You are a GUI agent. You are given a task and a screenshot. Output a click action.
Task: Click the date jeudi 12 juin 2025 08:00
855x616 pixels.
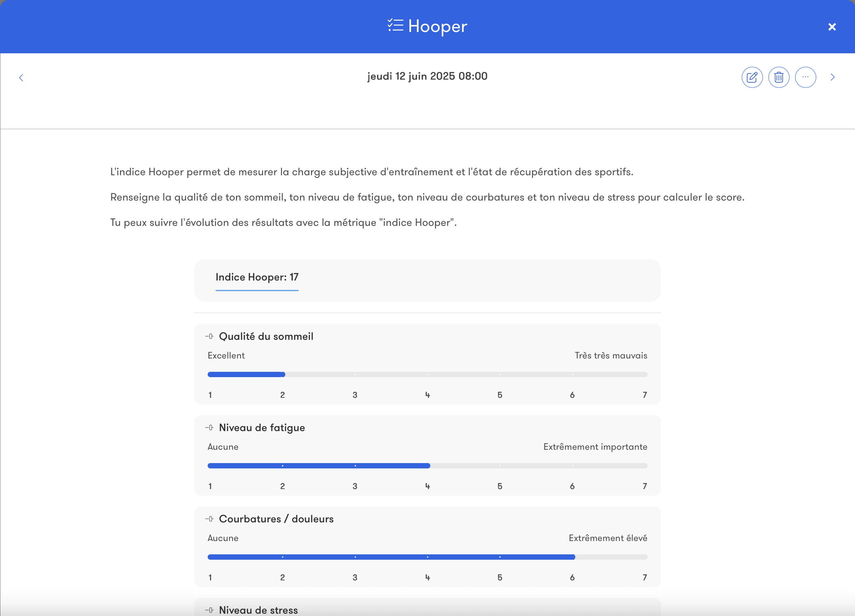click(x=427, y=76)
